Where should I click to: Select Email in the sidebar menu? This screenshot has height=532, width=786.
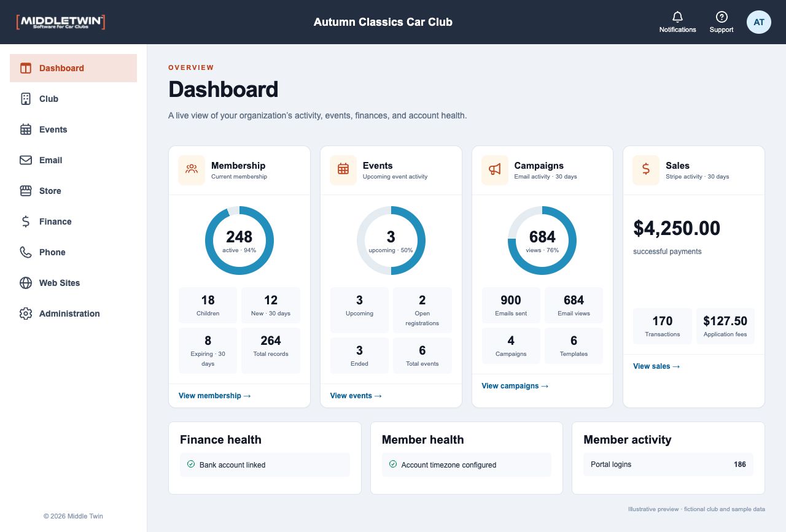[x=73, y=160]
